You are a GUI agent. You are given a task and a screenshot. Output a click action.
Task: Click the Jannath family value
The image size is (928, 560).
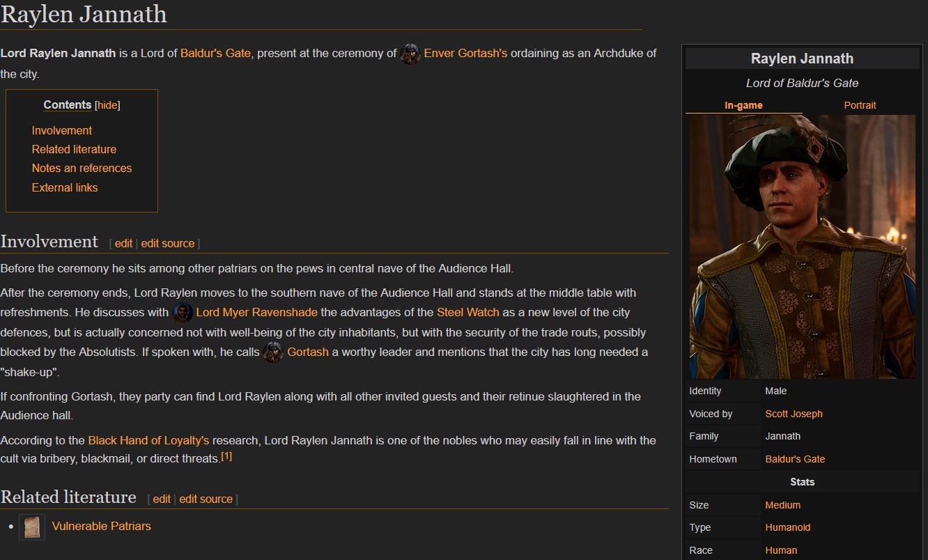pyautogui.click(x=783, y=436)
